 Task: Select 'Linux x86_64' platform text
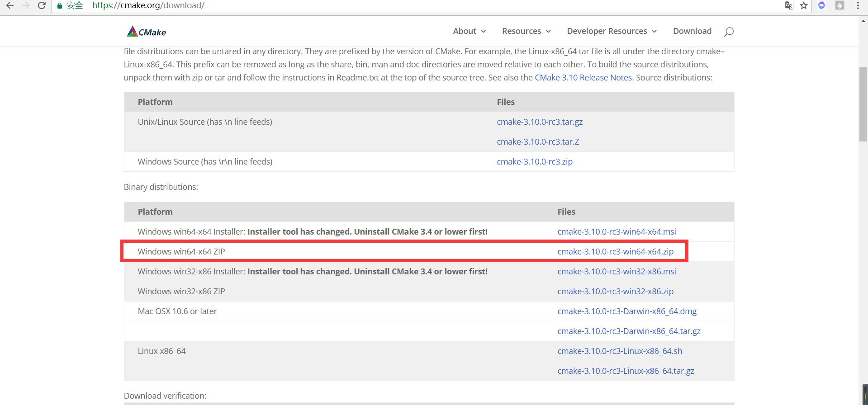161,351
